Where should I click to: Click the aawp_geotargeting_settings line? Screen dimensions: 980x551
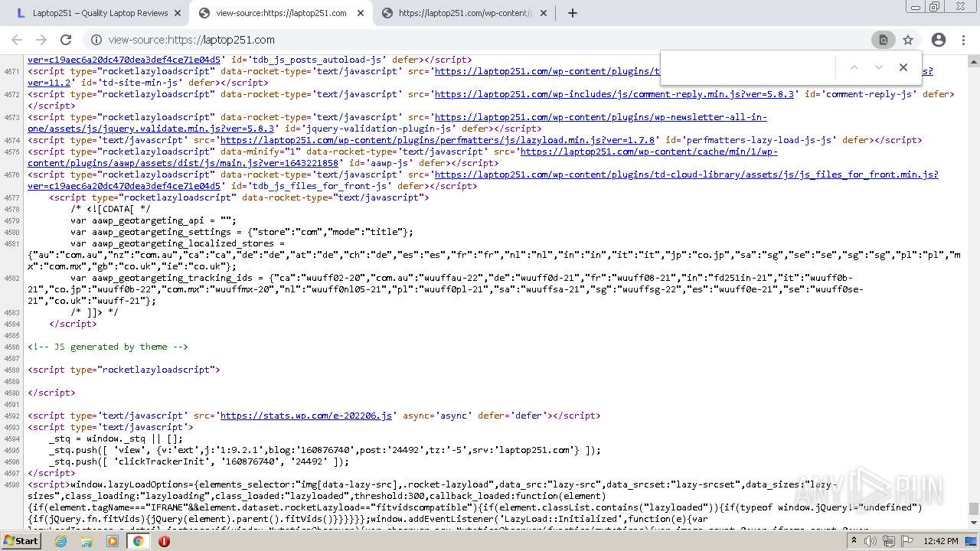pos(242,232)
